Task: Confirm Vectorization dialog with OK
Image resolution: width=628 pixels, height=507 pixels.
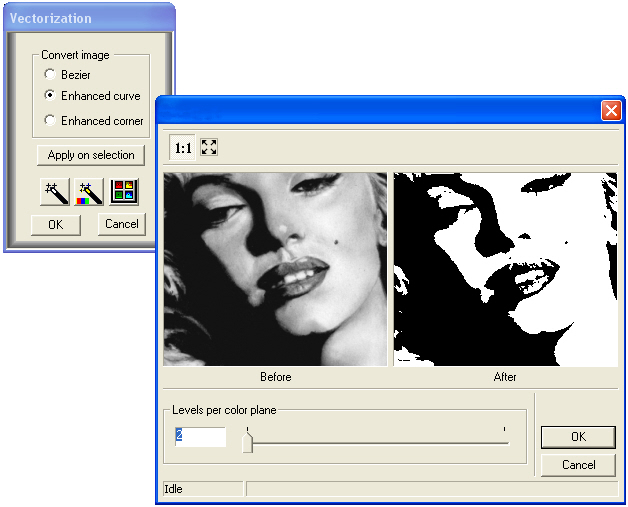Action: pyautogui.click(x=56, y=224)
